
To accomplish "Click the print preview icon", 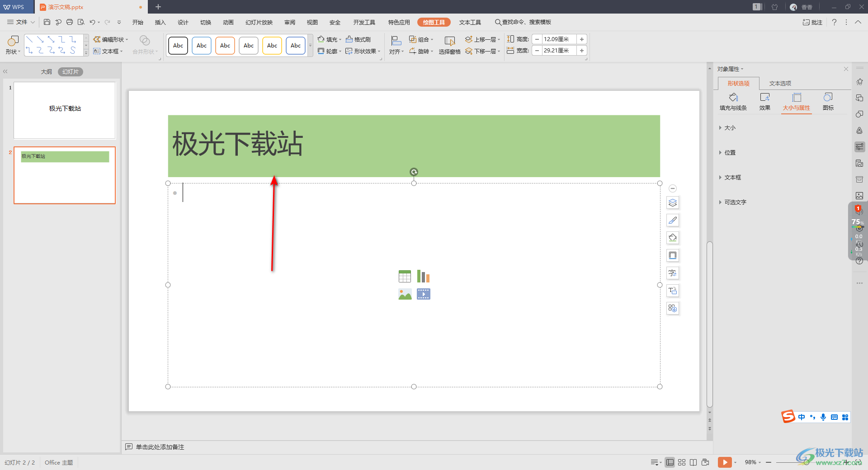I will 81,22.
